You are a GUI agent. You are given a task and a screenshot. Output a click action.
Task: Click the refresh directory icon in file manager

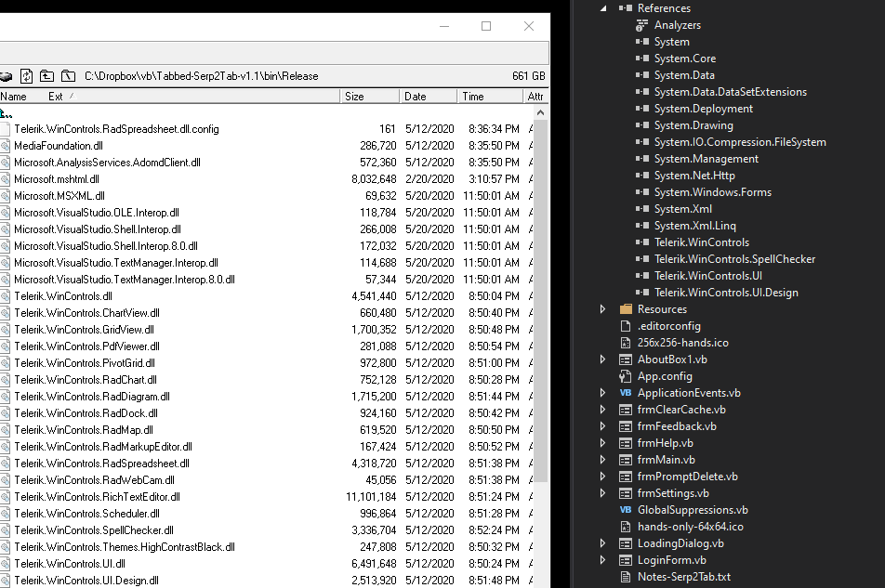[x=27, y=76]
